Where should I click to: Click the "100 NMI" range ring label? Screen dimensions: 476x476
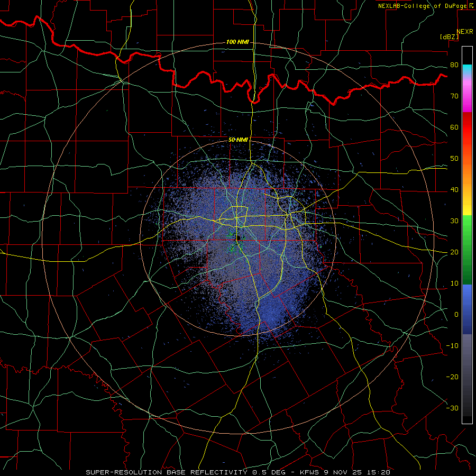pyautogui.click(x=237, y=42)
